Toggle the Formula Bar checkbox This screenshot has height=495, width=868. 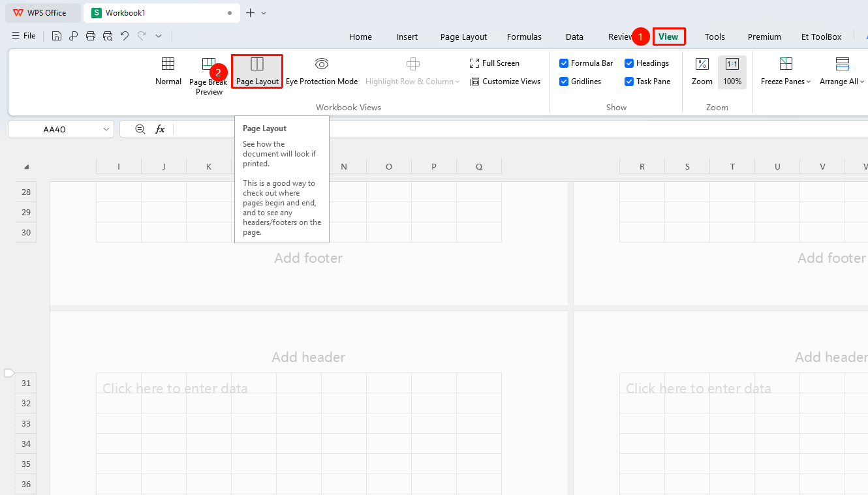click(564, 63)
